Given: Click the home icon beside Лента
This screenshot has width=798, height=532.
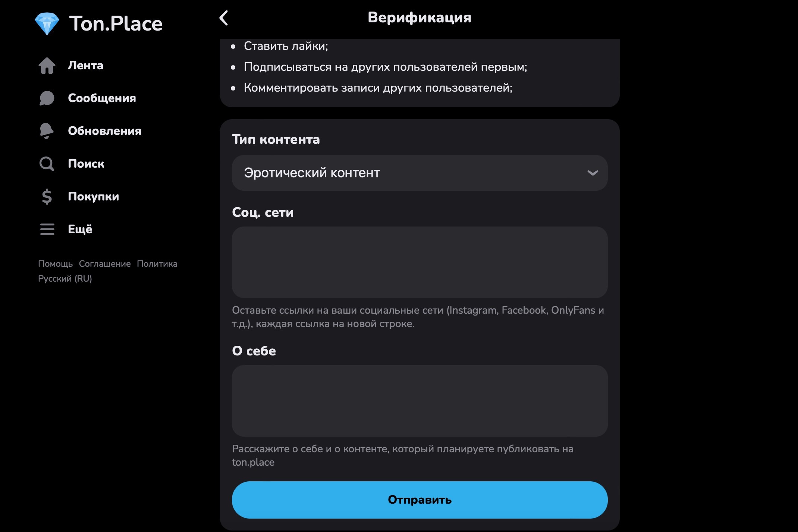Looking at the screenshot, I should pyautogui.click(x=47, y=66).
